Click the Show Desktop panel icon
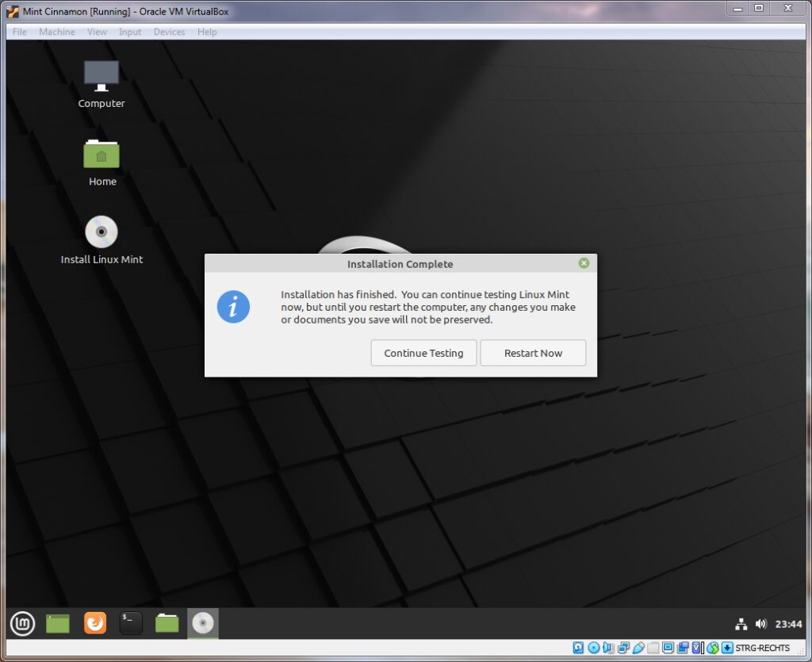The height and width of the screenshot is (662, 812). (x=57, y=624)
